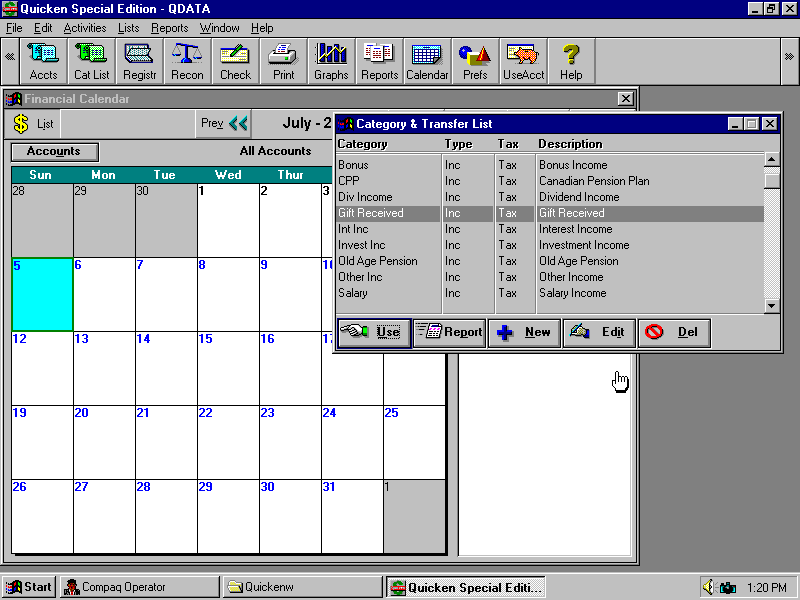Open the Registr toolbar icon
The width and height of the screenshot is (800, 600).
point(139,61)
